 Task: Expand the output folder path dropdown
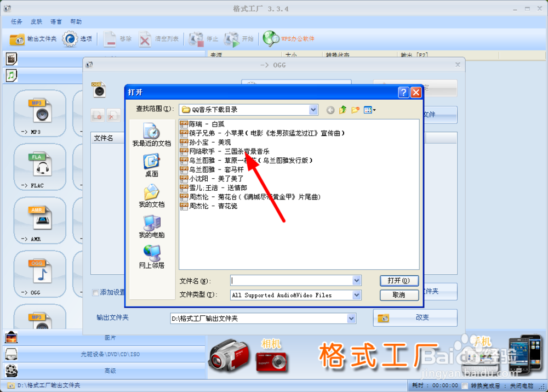(x=351, y=319)
